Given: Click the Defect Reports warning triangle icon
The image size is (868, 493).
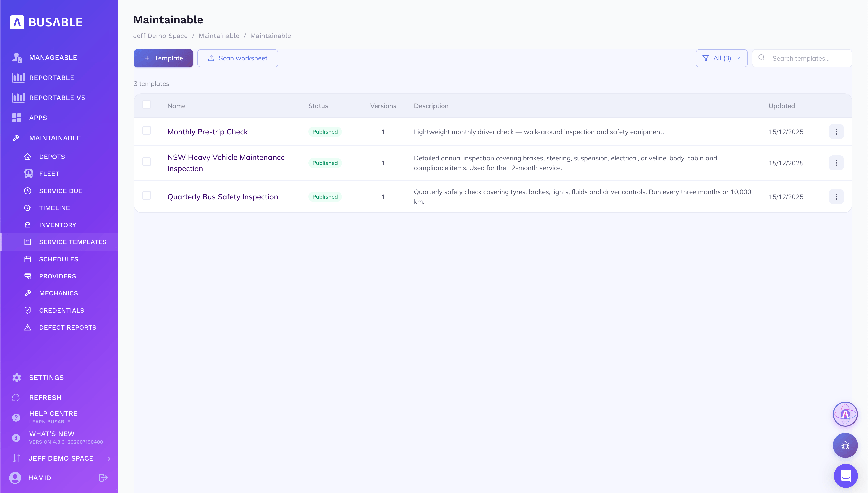Looking at the screenshot, I should point(28,327).
